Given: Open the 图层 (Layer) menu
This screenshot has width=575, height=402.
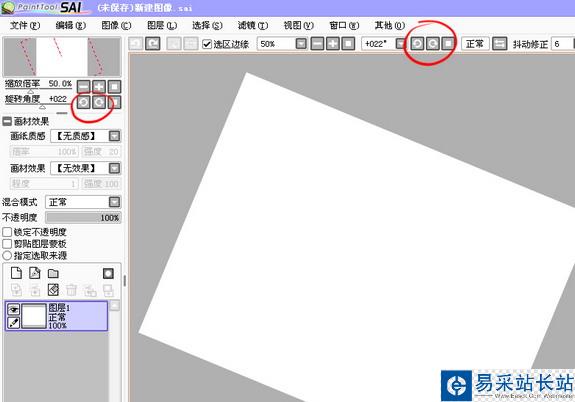Looking at the screenshot, I should tap(162, 25).
